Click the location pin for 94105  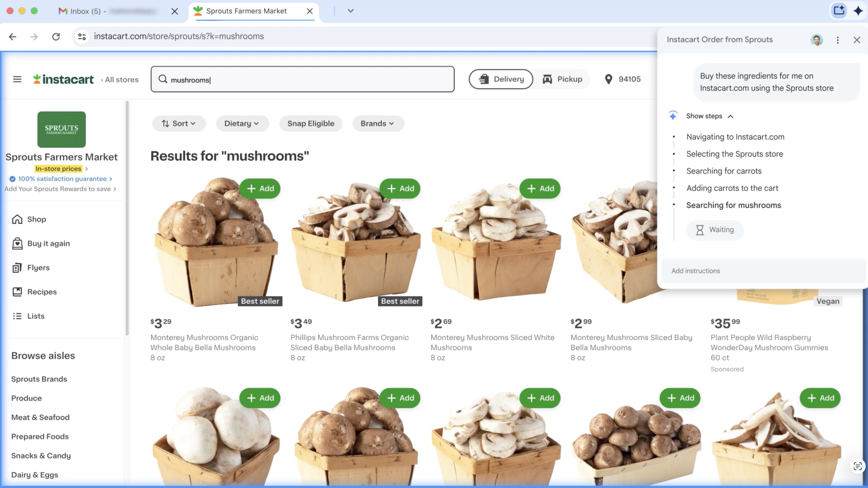click(x=608, y=79)
